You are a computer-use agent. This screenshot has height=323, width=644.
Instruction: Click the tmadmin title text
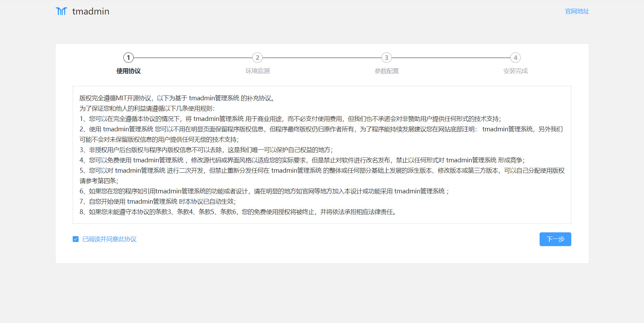pyautogui.click(x=91, y=11)
